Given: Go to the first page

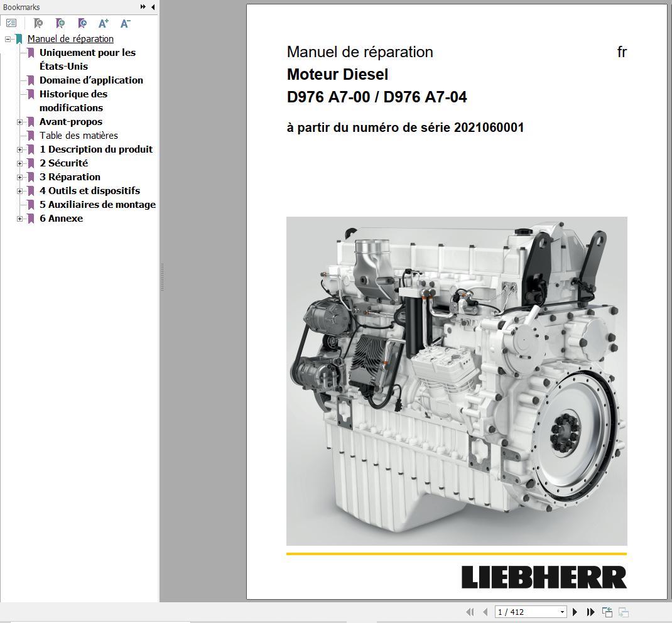Looking at the screenshot, I should click(470, 612).
